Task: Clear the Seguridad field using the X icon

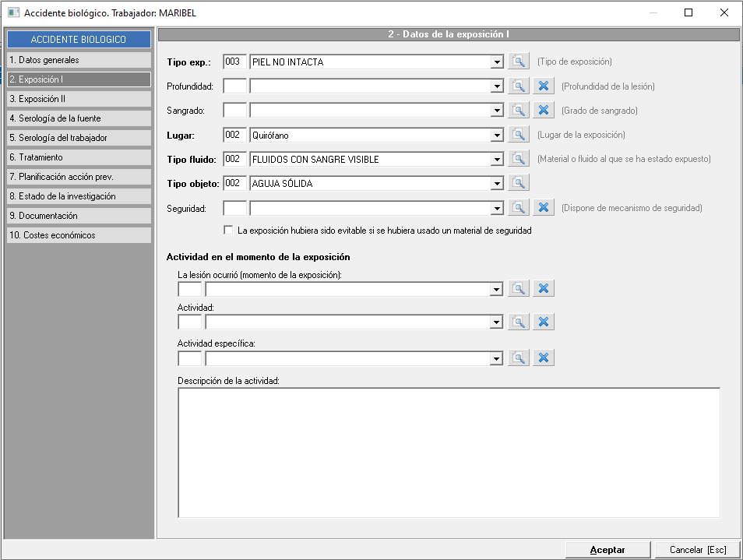Action: tap(544, 208)
